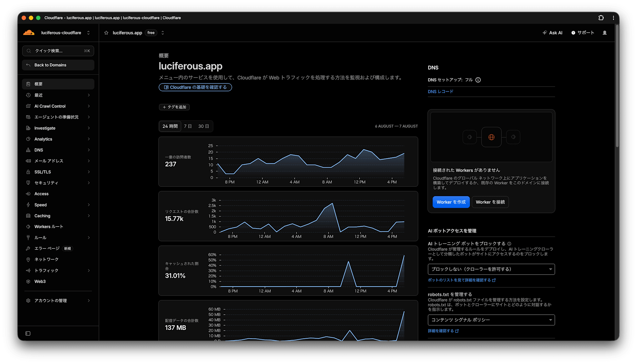Click the エラー ページ wrench icon
The height and width of the screenshot is (364, 637).
tap(28, 248)
